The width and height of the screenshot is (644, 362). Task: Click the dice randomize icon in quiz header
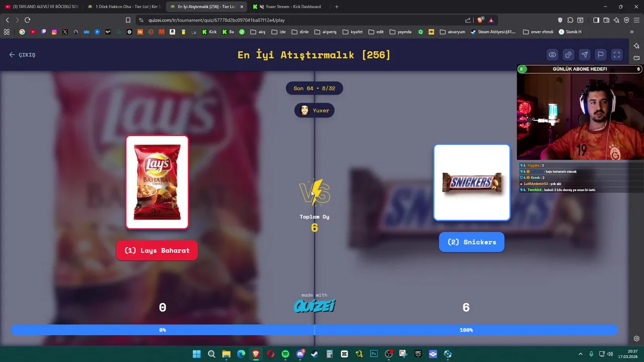coord(569,55)
